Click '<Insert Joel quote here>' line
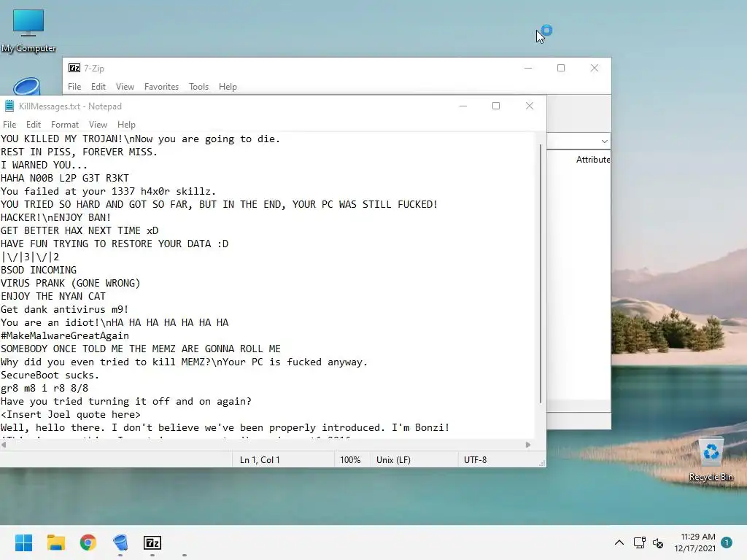This screenshot has width=747, height=560. (71, 415)
